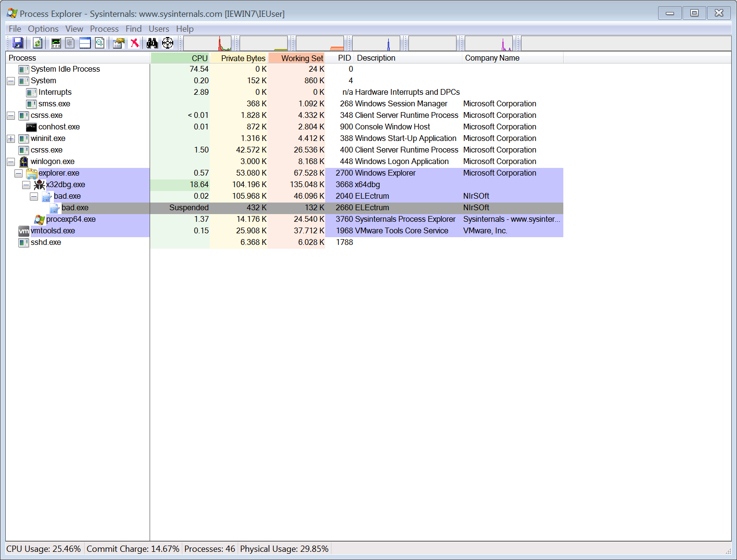Select the sshd.exe process row
This screenshot has width=737, height=560.
[x=284, y=242]
